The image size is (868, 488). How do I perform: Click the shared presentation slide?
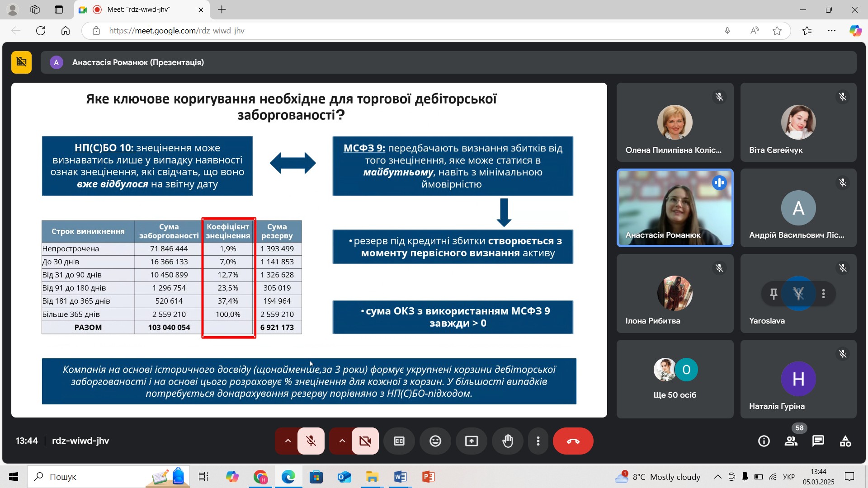309,250
